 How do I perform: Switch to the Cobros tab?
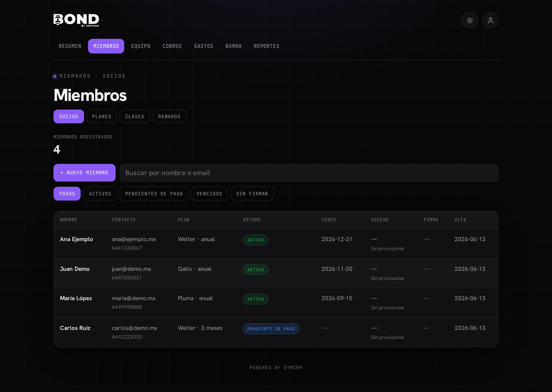172,46
